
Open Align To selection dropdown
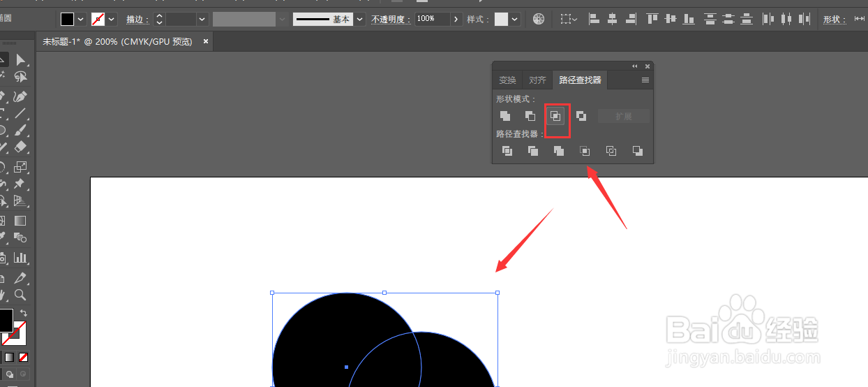tap(569, 19)
